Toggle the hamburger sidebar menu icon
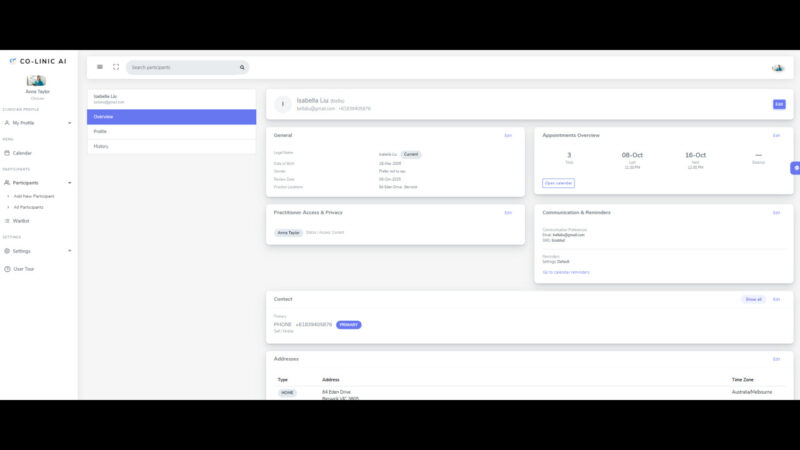This screenshot has width=800, height=450. pos(100,67)
